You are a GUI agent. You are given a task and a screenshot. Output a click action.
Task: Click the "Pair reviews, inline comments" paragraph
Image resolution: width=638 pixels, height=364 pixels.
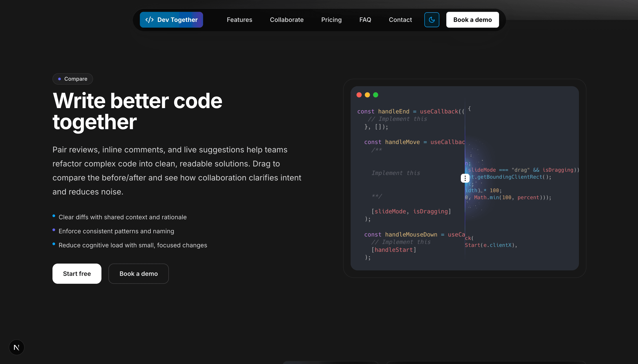[x=177, y=171]
